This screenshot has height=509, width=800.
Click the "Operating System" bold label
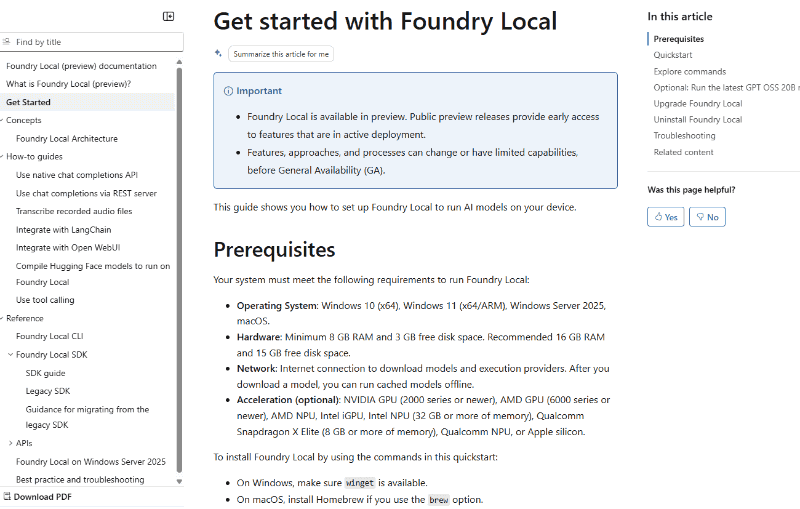[277, 306]
